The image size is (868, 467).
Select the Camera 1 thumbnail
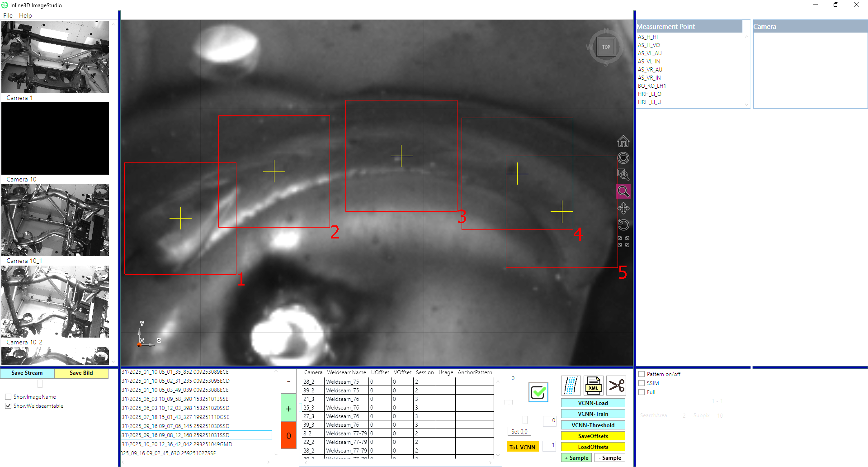[55, 57]
